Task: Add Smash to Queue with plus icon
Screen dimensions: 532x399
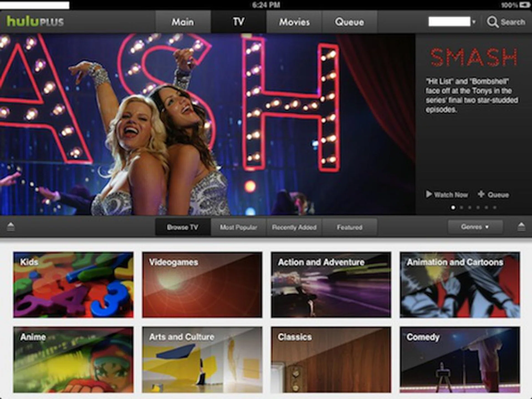Action: 481,194
